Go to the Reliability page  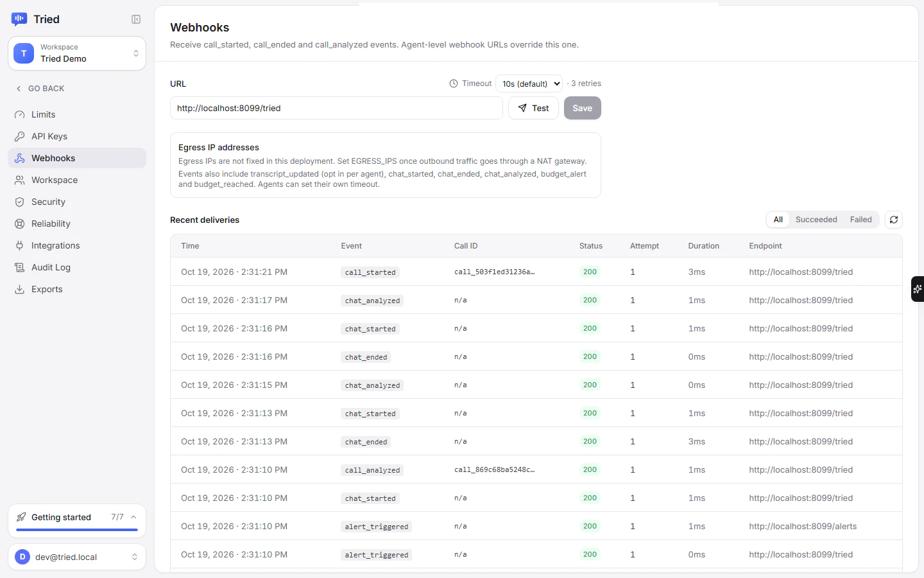pos(77,223)
